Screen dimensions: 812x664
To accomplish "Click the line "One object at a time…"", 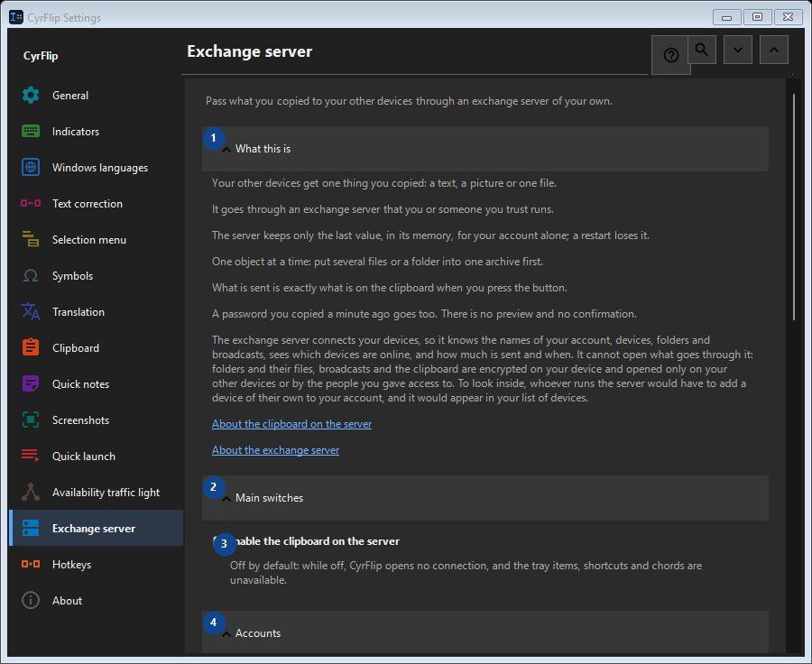I will coord(377,262).
